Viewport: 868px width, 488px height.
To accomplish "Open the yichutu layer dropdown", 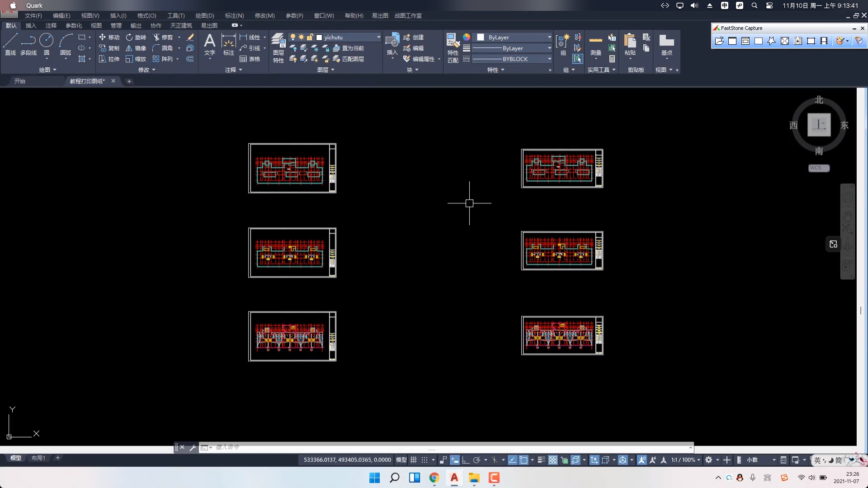I will (378, 37).
